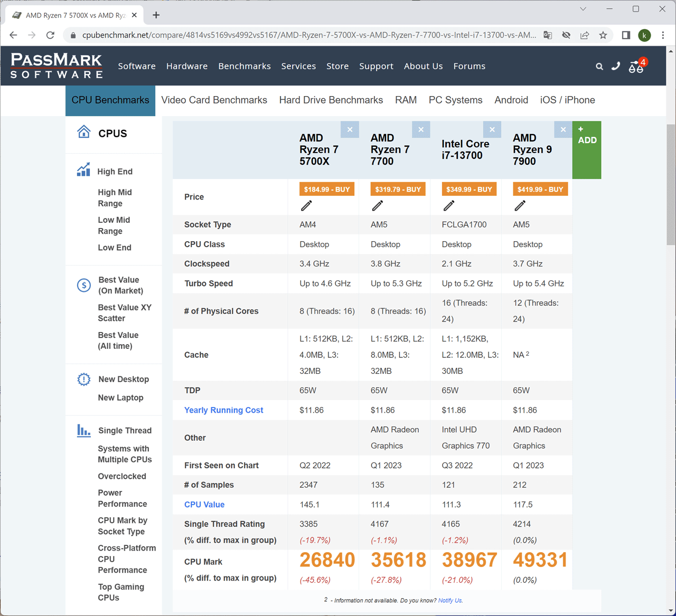
Task: Remove Intel Core i7-13700 from comparison
Action: point(492,129)
